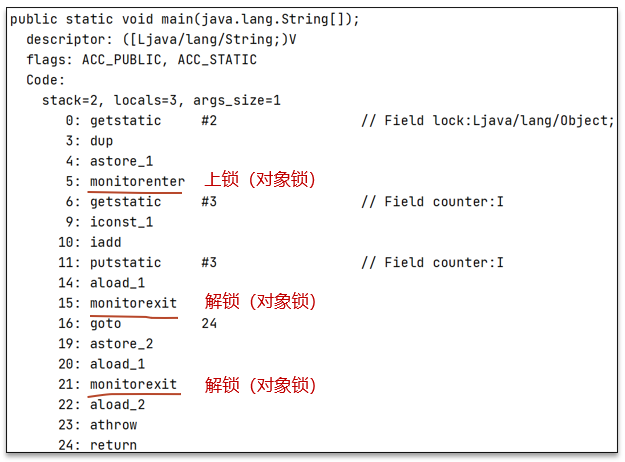Click the second monitorexit at offset 21
This screenshot has height=462, width=625.
coord(133,384)
